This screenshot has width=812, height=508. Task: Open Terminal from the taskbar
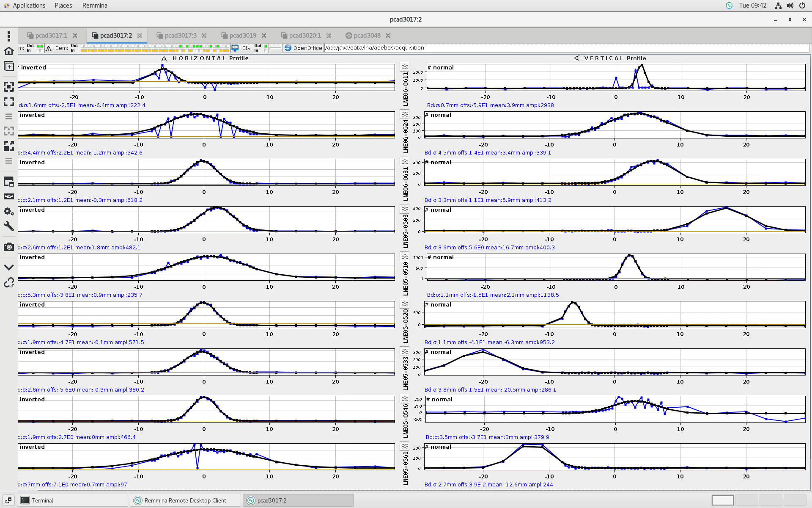click(42, 500)
